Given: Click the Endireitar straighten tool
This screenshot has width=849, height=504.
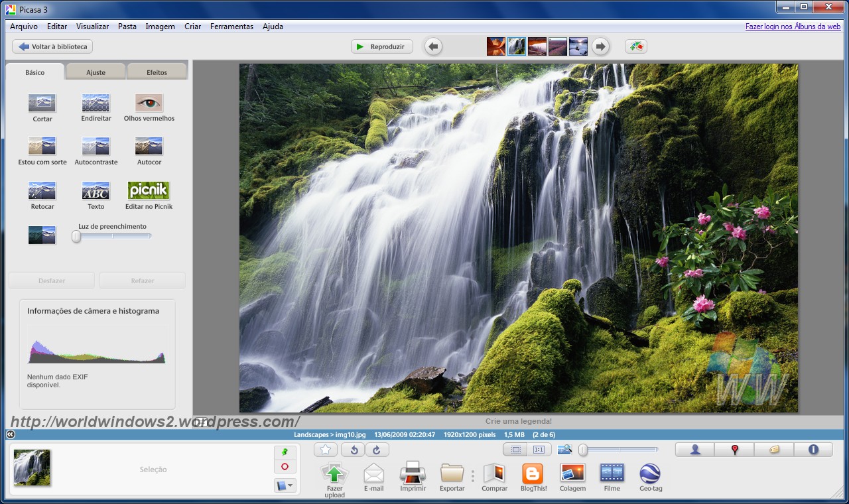Looking at the screenshot, I should 96,103.
